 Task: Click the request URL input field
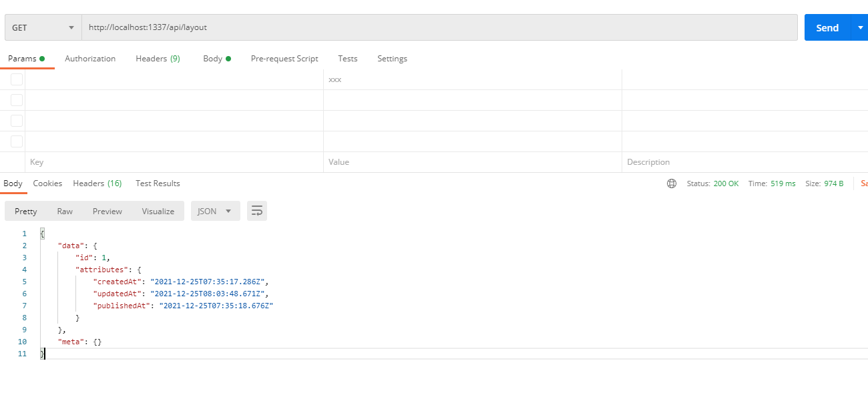point(267,27)
